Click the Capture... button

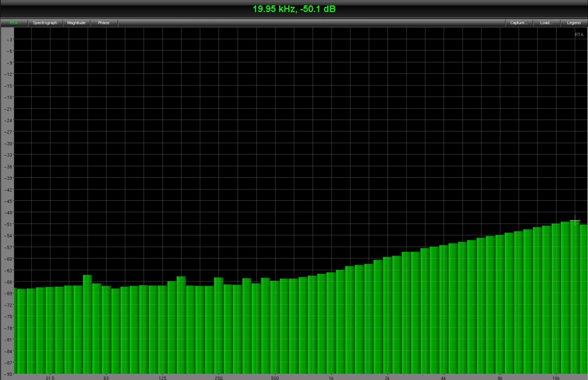[518, 23]
